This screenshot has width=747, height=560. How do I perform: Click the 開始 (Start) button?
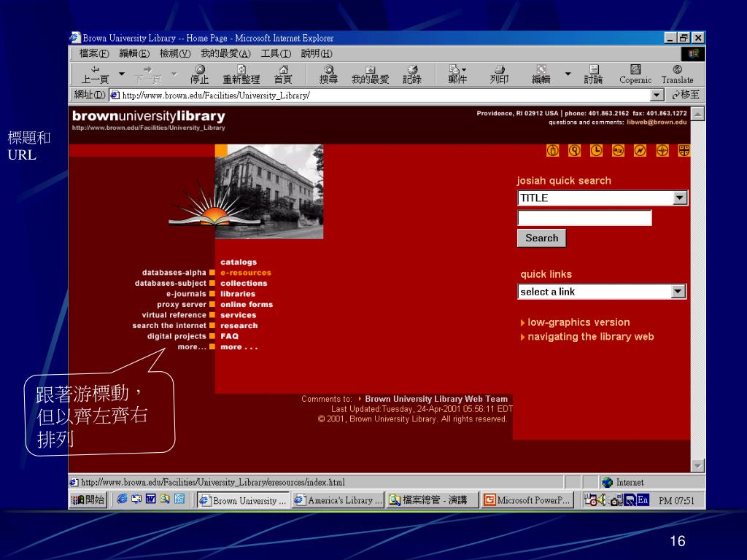[x=88, y=499]
